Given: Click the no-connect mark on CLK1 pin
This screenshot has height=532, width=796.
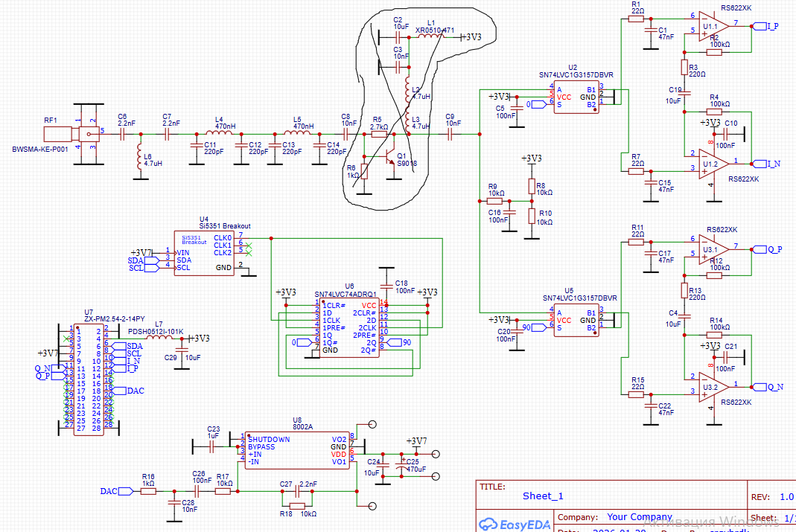Looking at the screenshot, I should 248,246.
